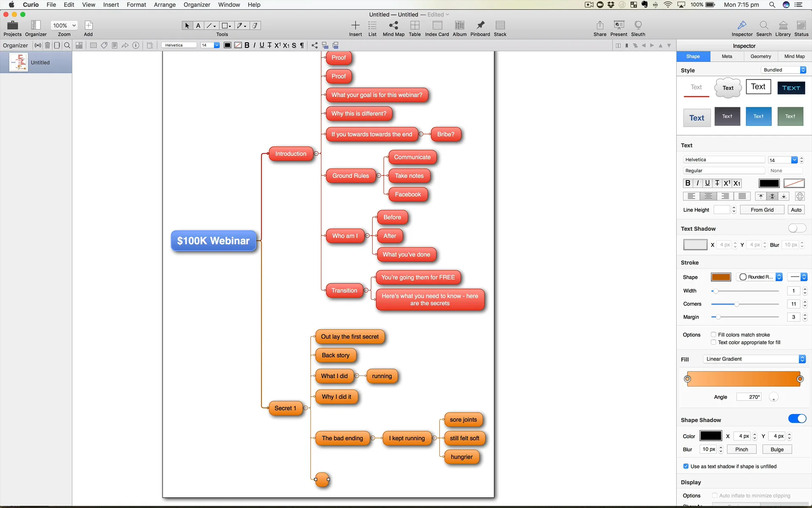Image resolution: width=812 pixels, height=508 pixels.
Task: Open the Rounded Rectangle shape dropdown
Action: click(x=760, y=277)
